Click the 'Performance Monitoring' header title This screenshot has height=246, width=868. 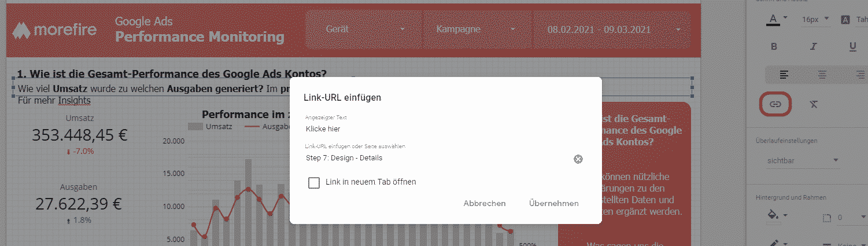(x=200, y=37)
